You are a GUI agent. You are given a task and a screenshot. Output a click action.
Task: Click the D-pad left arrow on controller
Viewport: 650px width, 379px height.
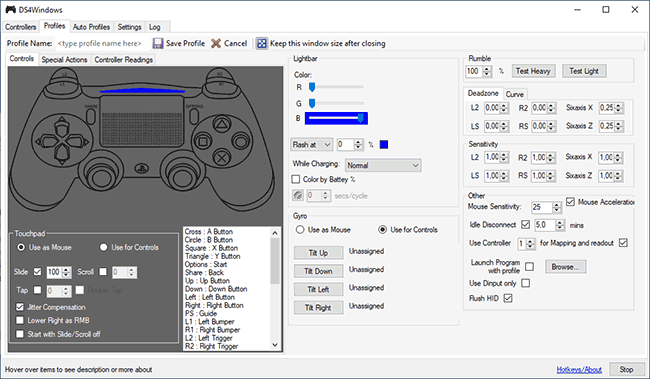click(x=46, y=141)
